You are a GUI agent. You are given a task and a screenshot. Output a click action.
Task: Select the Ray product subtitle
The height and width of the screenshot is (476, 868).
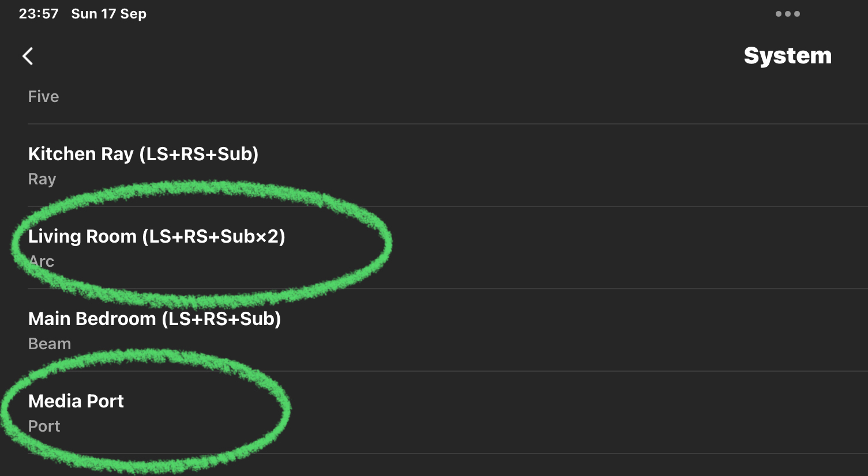42,179
